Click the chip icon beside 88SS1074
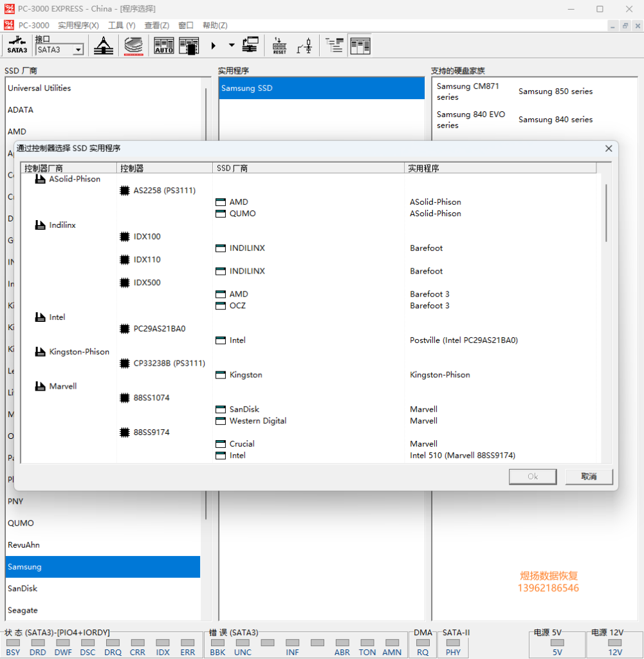 125,398
